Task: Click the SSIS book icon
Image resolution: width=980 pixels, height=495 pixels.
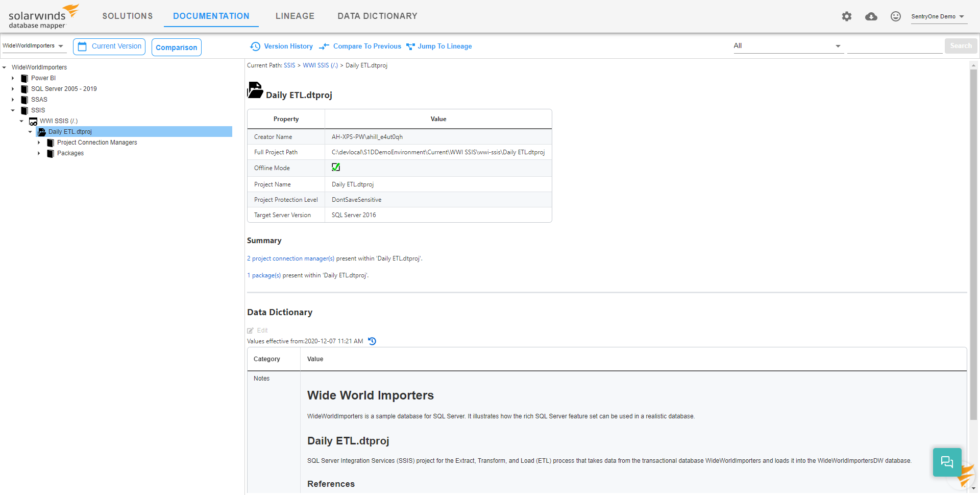Action: 24,110
